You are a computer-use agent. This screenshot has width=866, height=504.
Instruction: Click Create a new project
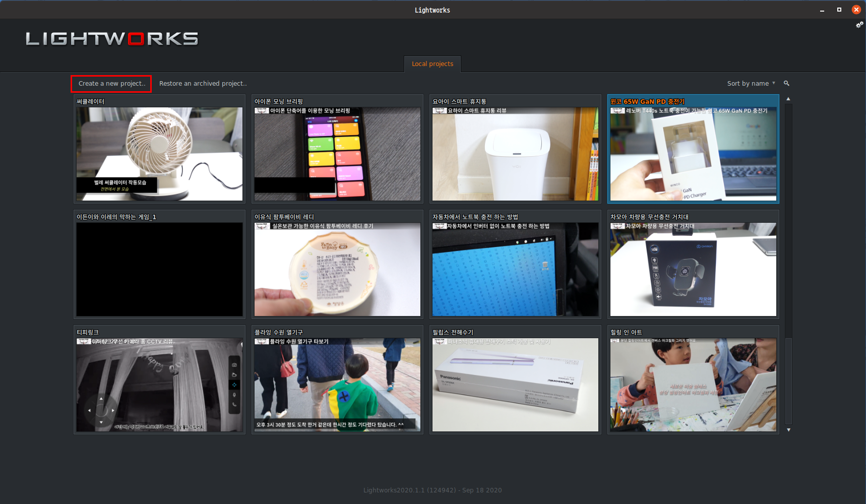tap(111, 84)
